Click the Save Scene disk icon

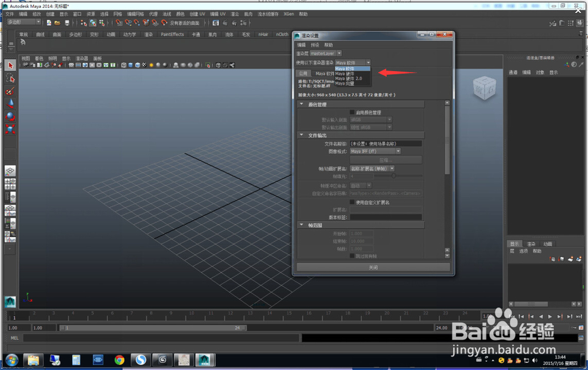coord(67,23)
